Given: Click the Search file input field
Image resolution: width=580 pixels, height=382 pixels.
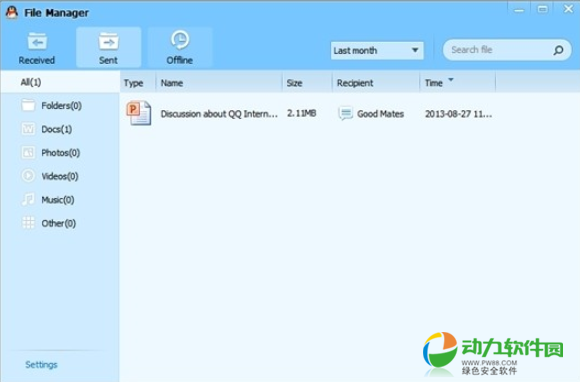Looking at the screenshot, I should point(498,50).
